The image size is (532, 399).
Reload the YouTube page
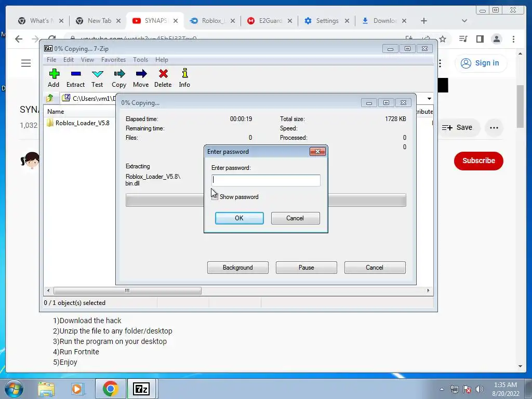(52, 38)
